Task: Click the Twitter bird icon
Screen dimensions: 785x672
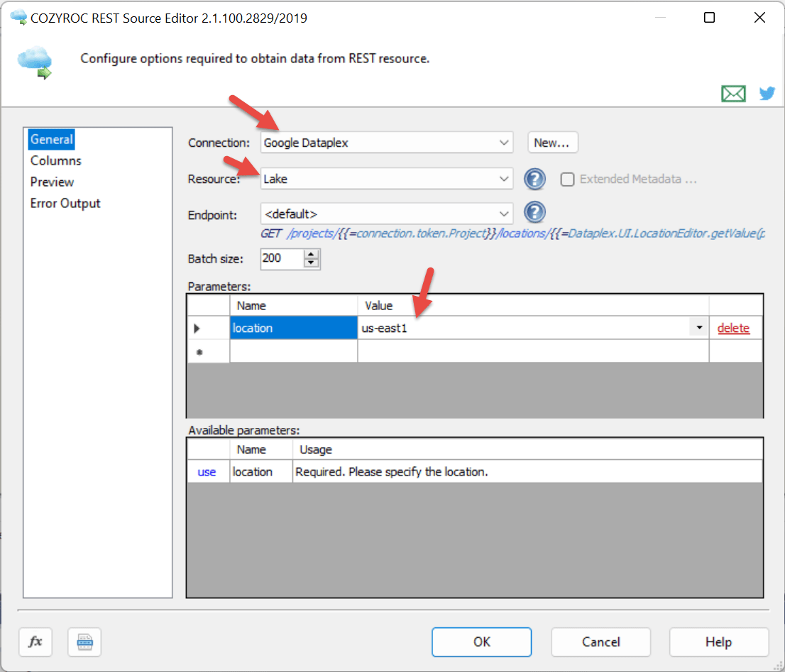Action: point(767,93)
